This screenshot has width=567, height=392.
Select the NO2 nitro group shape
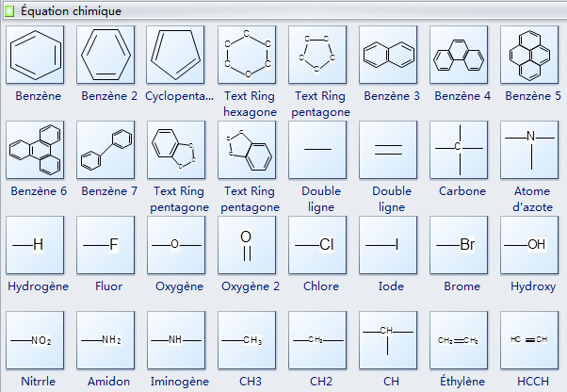click(35, 340)
